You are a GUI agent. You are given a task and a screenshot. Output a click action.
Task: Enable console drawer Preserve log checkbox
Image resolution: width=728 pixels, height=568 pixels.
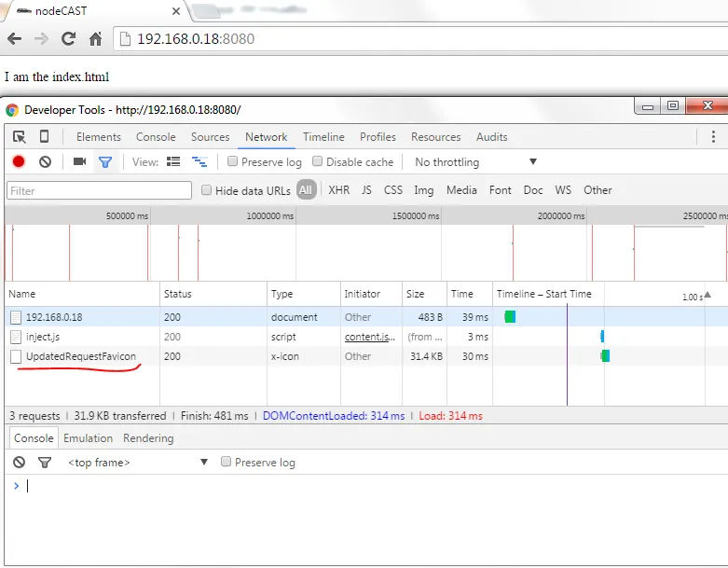point(226,461)
